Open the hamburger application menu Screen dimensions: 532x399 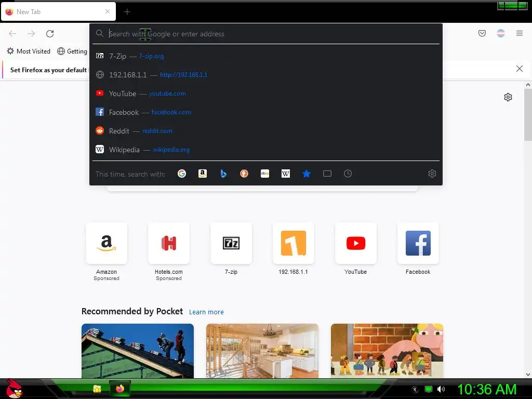coord(519,33)
